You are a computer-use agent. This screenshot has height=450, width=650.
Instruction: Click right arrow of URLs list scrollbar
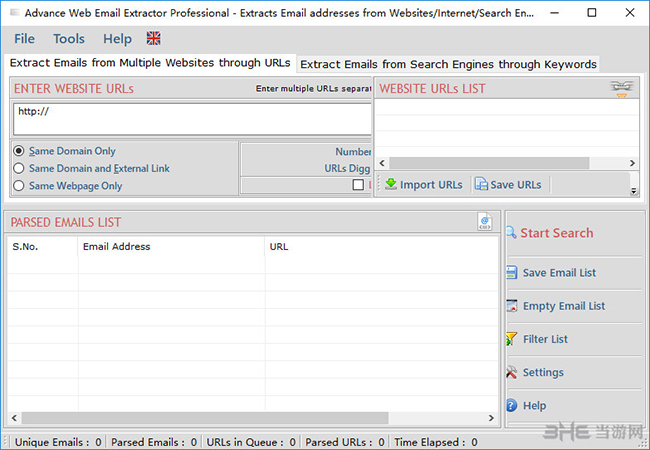pyautogui.click(x=632, y=163)
